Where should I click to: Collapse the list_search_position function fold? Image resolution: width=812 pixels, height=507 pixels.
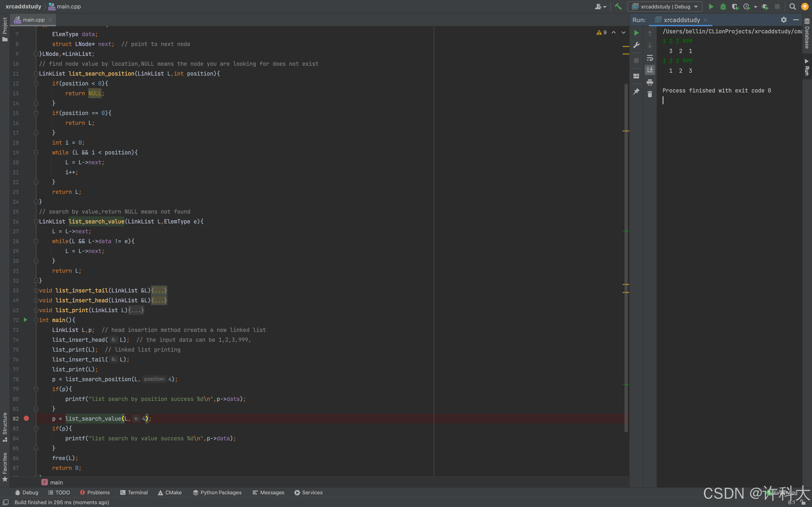(36, 73)
